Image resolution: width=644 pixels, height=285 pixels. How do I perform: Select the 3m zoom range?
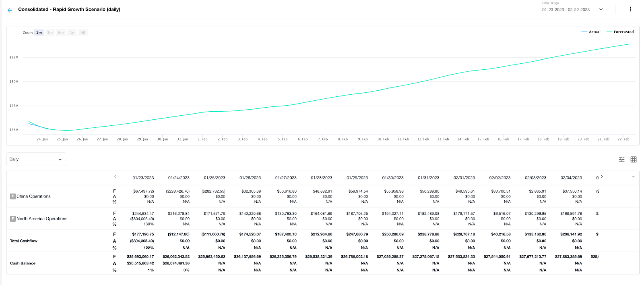click(x=50, y=33)
